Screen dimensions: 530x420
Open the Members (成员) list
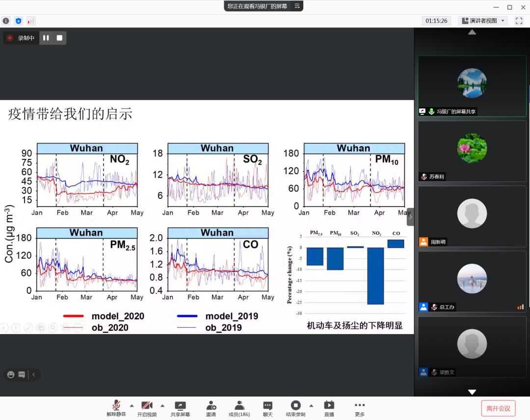click(x=239, y=408)
